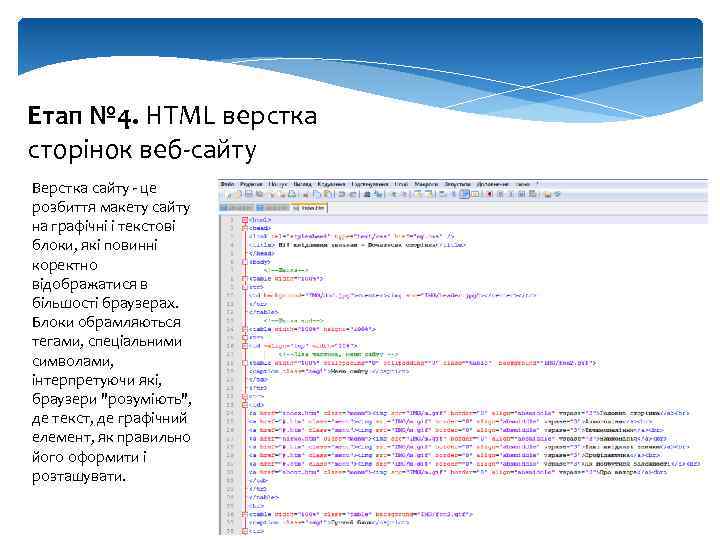
Task: Toggle the highlighted Indent guide button
Action: pyautogui.click(x=464, y=195)
